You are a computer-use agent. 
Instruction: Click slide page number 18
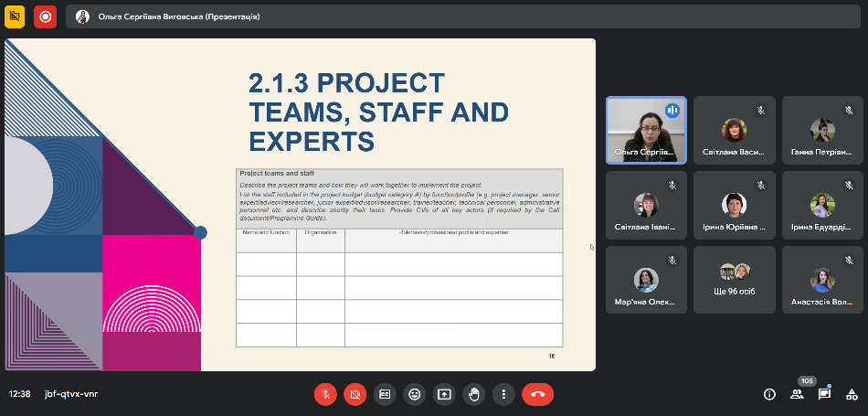pos(552,356)
